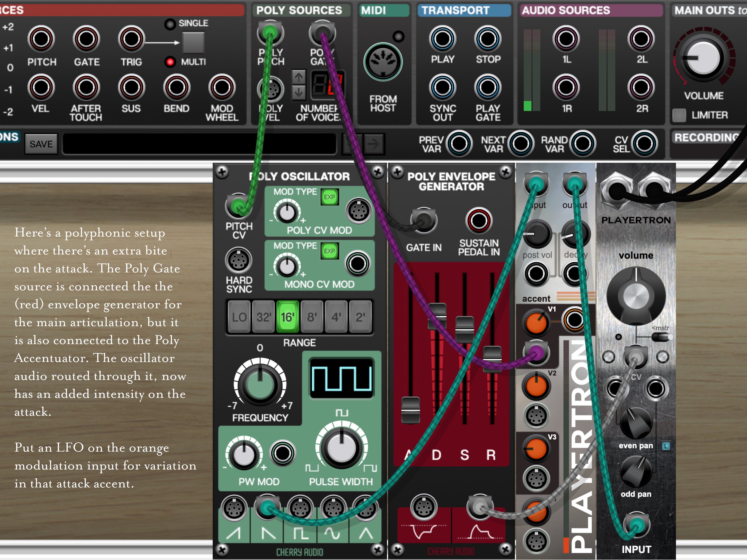This screenshot has height=560, width=747.
Task: Click the SAVE variations button
Action: pos(41,144)
